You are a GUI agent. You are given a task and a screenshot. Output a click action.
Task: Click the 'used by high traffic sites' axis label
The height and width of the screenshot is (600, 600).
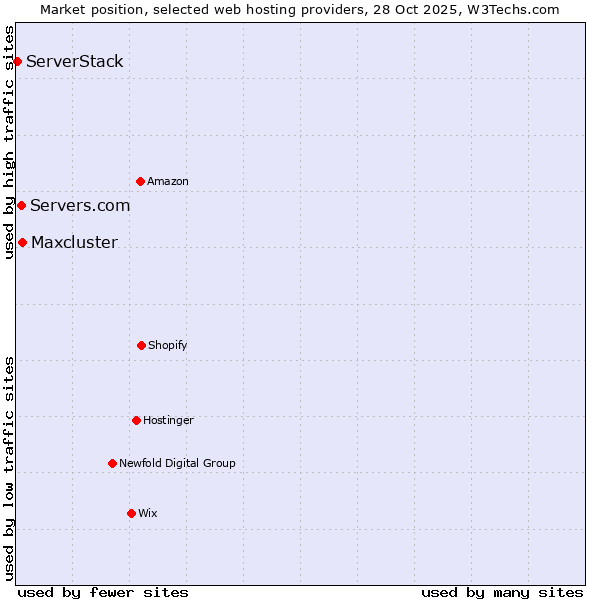9,142
